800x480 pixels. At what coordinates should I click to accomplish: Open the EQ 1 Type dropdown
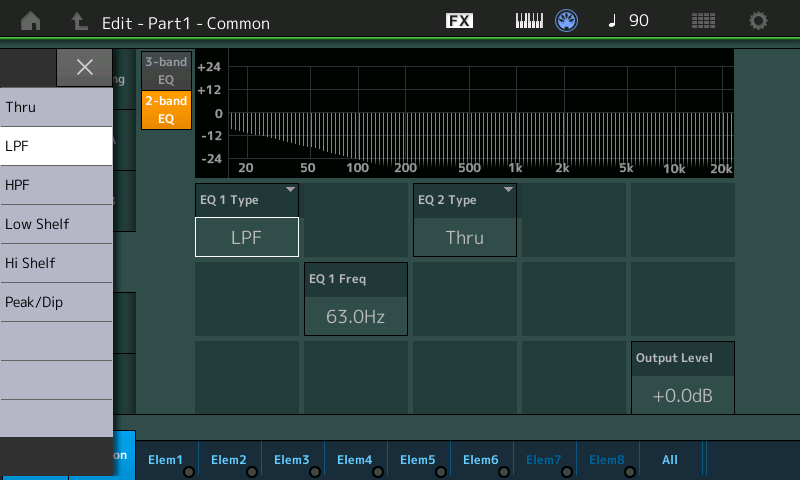(x=247, y=200)
